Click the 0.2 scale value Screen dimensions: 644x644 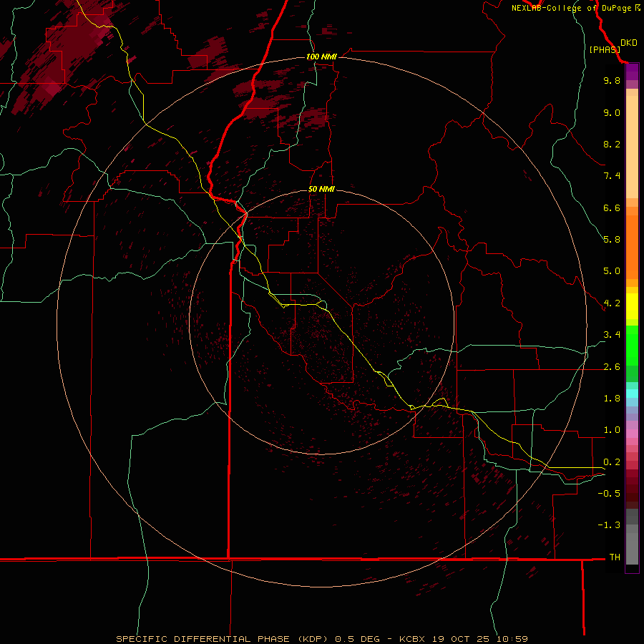pos(612,462)
